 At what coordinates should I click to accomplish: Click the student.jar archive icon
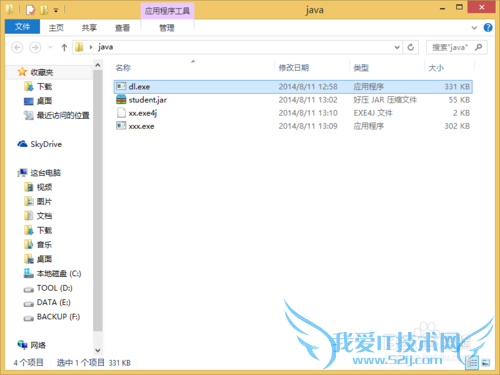(121, 99)
